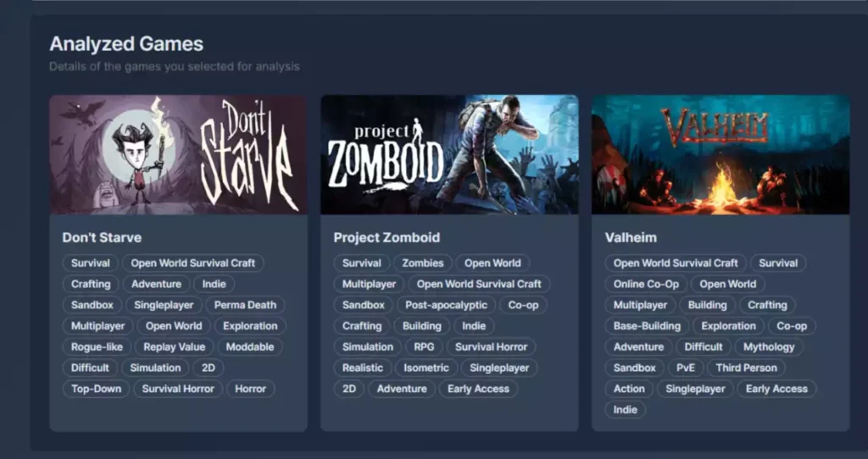This screenshot has width=868, height=459.
Task: Click Exploration tag in Valheim
Action: 728,326
